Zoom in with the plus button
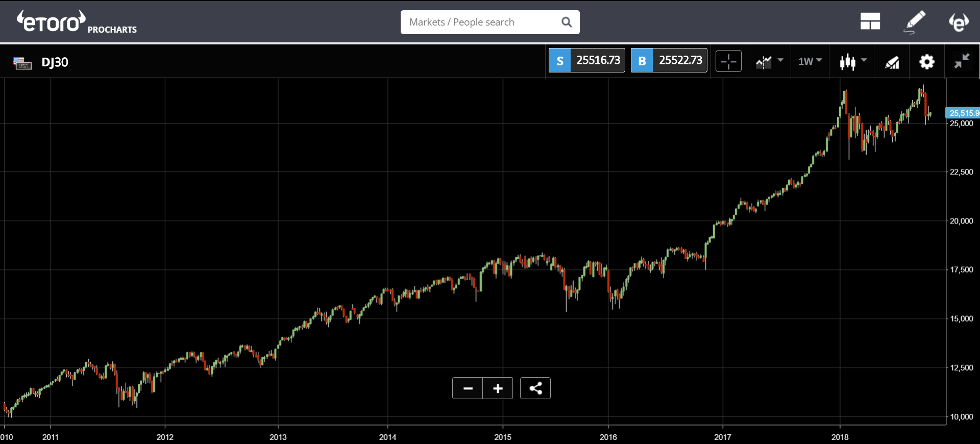Image resolution: width=980 pixels, height=444 pixels. click(498, 388)
